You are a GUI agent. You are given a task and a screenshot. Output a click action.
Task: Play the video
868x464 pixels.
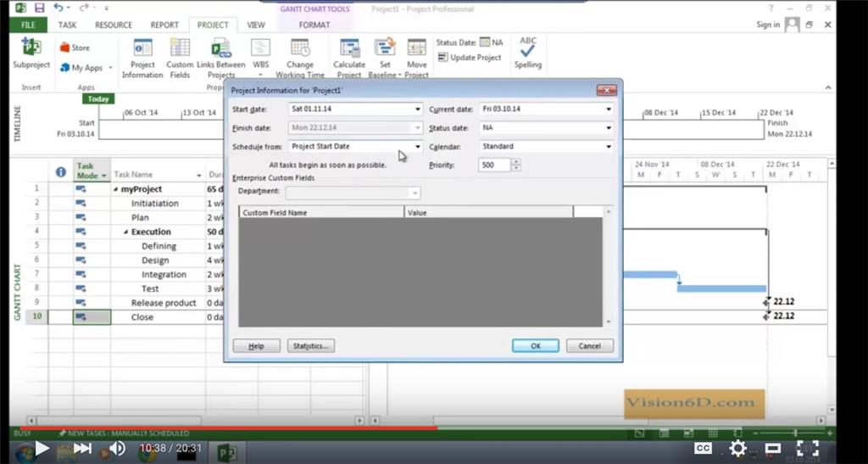[41, 448]
